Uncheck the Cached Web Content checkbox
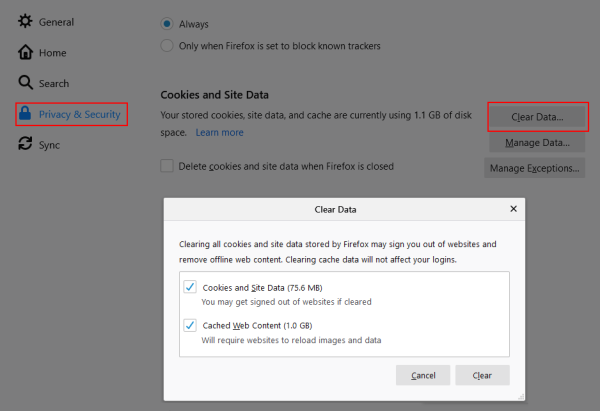 190,325
